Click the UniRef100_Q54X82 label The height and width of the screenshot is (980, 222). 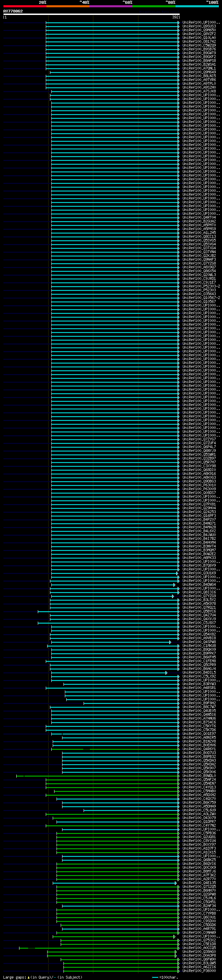click(199, 634)
